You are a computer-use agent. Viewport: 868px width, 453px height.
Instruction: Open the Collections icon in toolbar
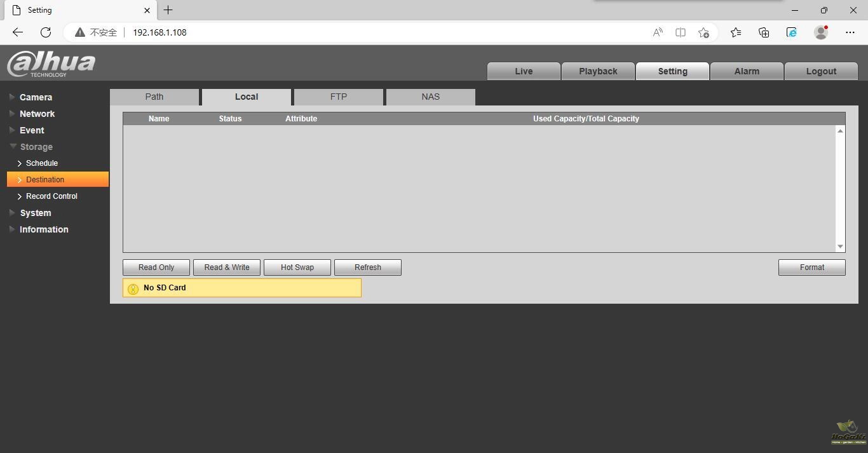(x=764, y=32)
